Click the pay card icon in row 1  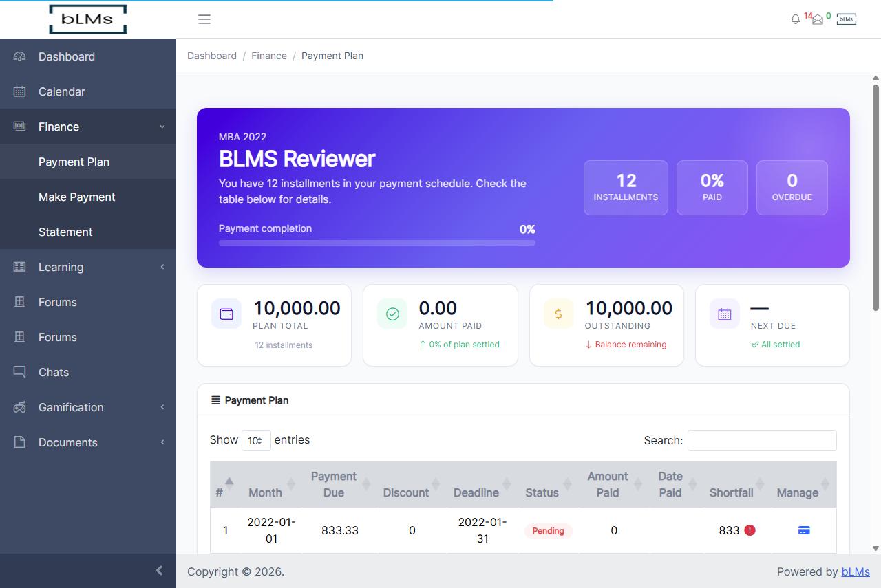click(803, 530)
